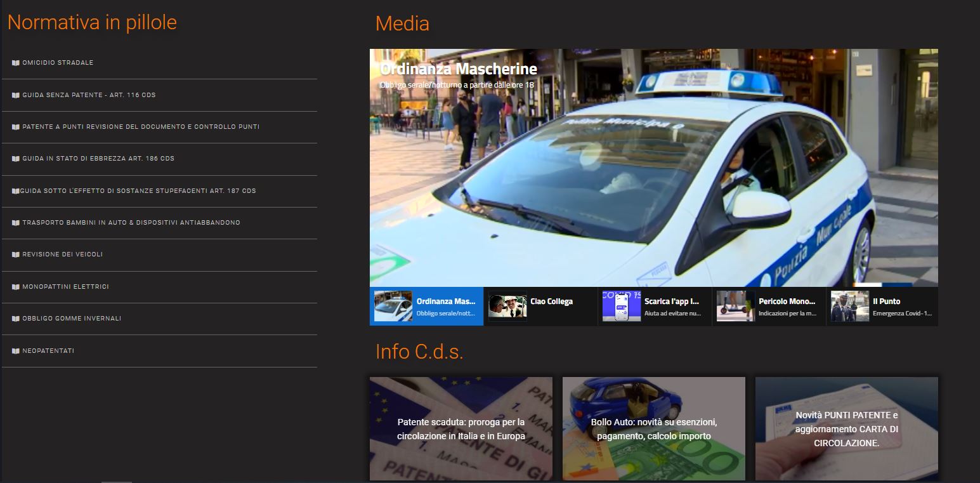This screenshot has height=483, width=980.
Task: Click book icon next to Guida Senza Patente
Action: [16, 95]
